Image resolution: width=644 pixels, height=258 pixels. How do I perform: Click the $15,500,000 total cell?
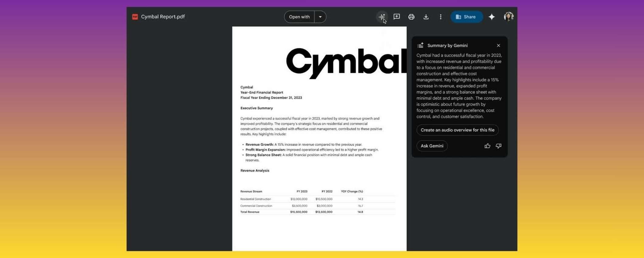pyautogui.click(x=299, y=212)
